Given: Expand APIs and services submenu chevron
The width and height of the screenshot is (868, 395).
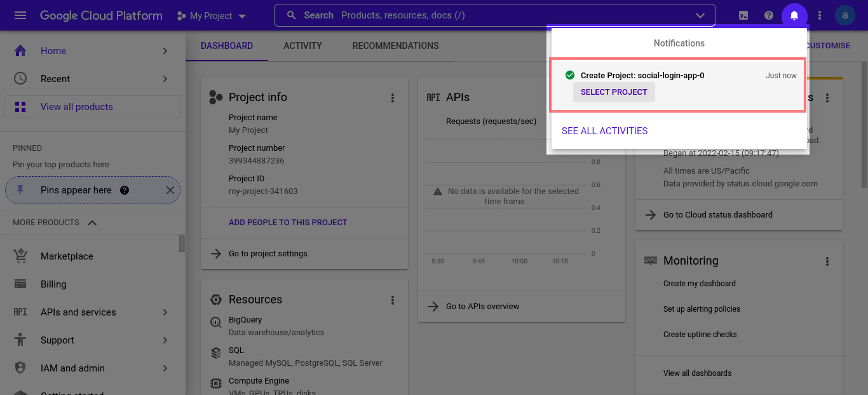Looking at the screenshot, I should click(x=165, y=312).
